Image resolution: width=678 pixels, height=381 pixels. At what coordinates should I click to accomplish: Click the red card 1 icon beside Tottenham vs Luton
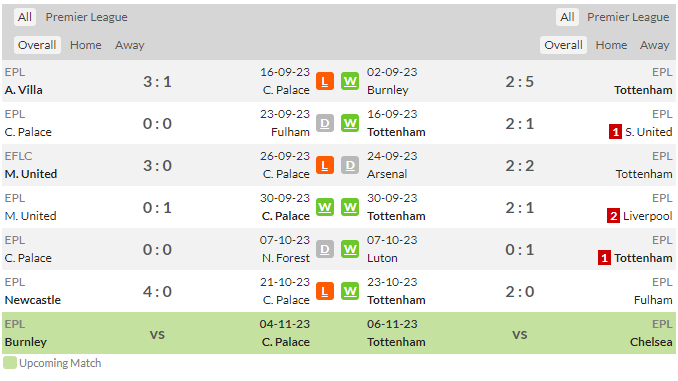[x=604, y=258]
